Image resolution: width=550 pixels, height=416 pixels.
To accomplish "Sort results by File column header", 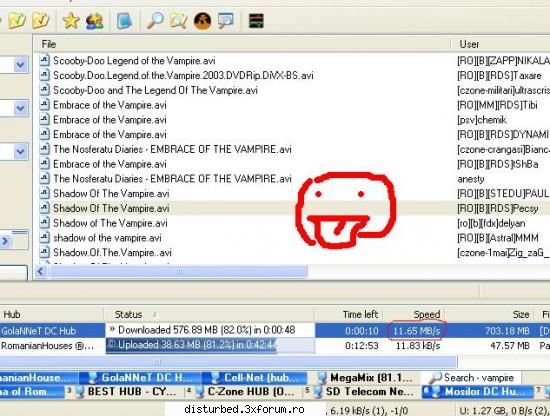I will click(x=242, y=44).
